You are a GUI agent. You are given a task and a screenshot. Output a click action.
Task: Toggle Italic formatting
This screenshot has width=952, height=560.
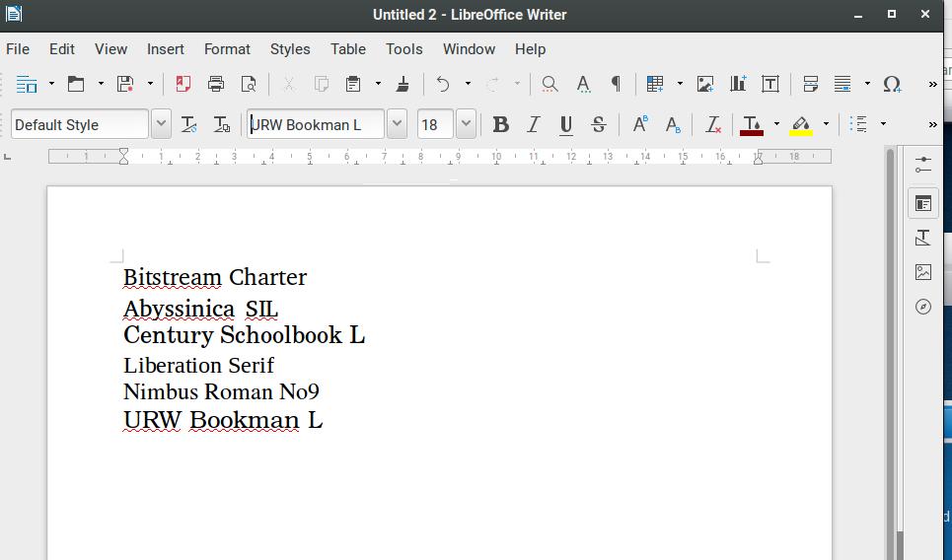(x=534, y=124)
